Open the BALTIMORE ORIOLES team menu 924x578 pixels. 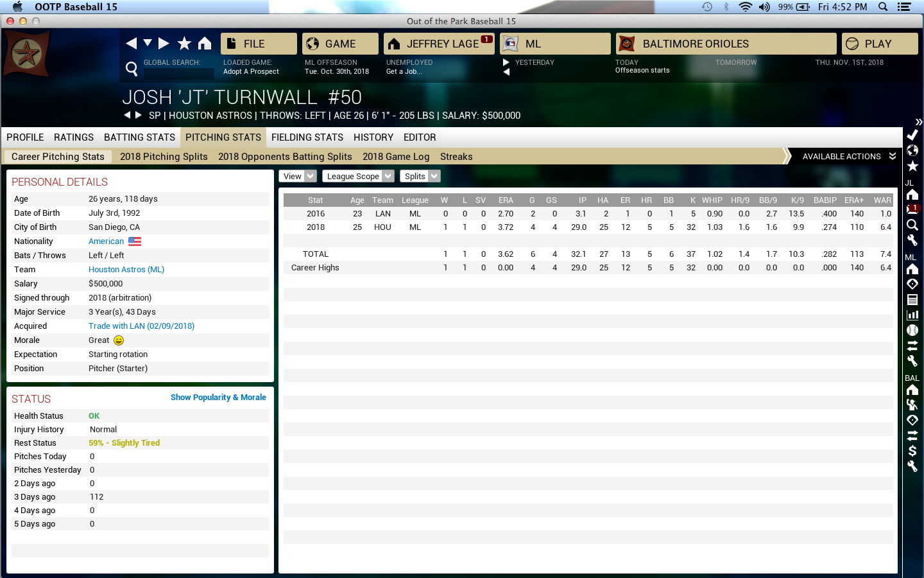click(726, 44)
